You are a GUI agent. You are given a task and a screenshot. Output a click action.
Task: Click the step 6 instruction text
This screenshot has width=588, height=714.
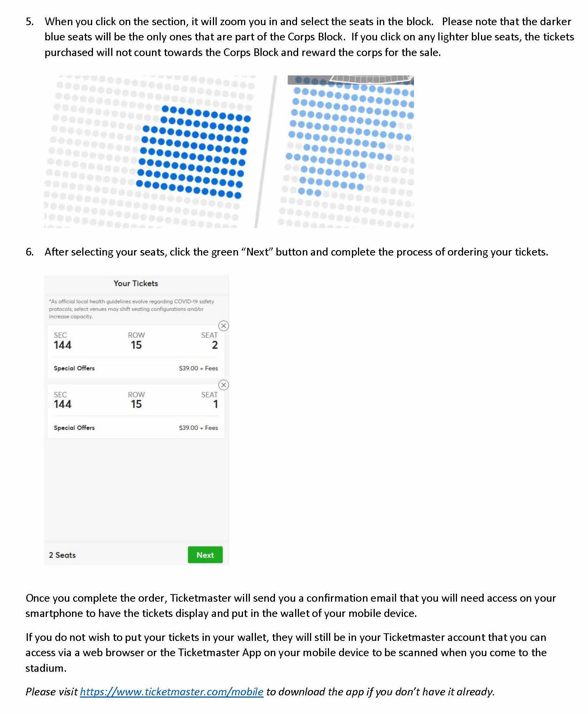click(296, 252)
